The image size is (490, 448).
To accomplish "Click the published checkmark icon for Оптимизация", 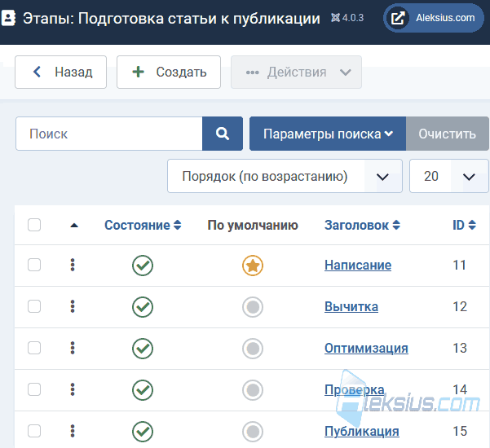I will point(143,349).
